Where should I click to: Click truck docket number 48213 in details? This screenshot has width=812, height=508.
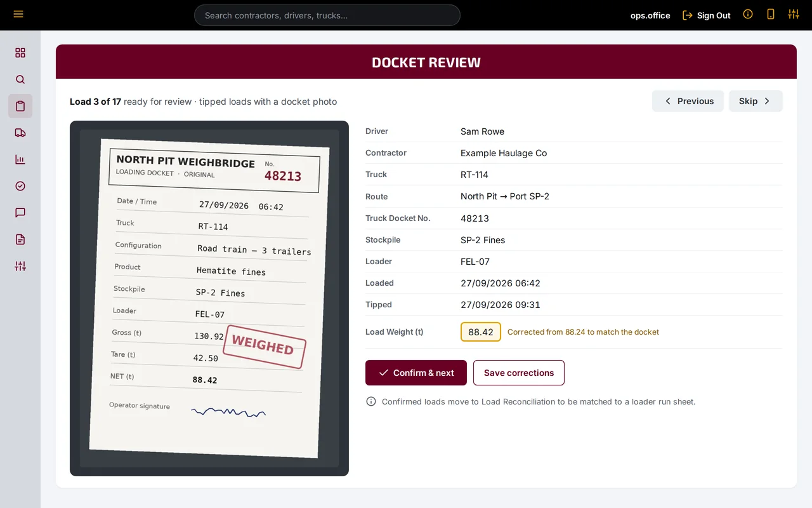475,218
